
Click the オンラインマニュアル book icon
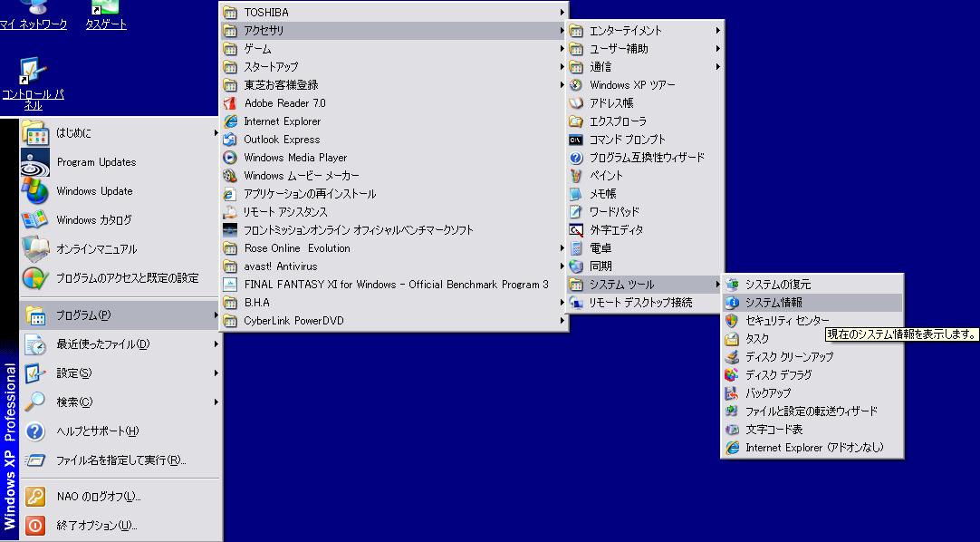pyautogui.click(x=35, y=249)
